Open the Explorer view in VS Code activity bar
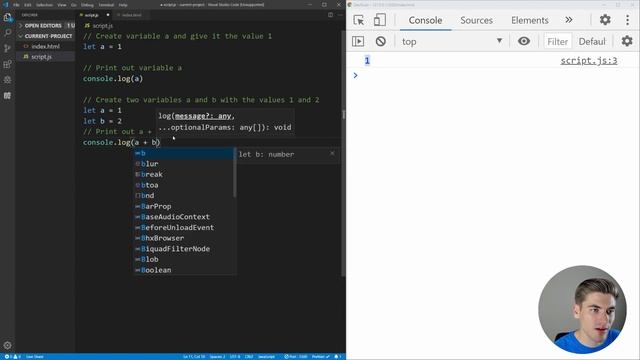 7,17
